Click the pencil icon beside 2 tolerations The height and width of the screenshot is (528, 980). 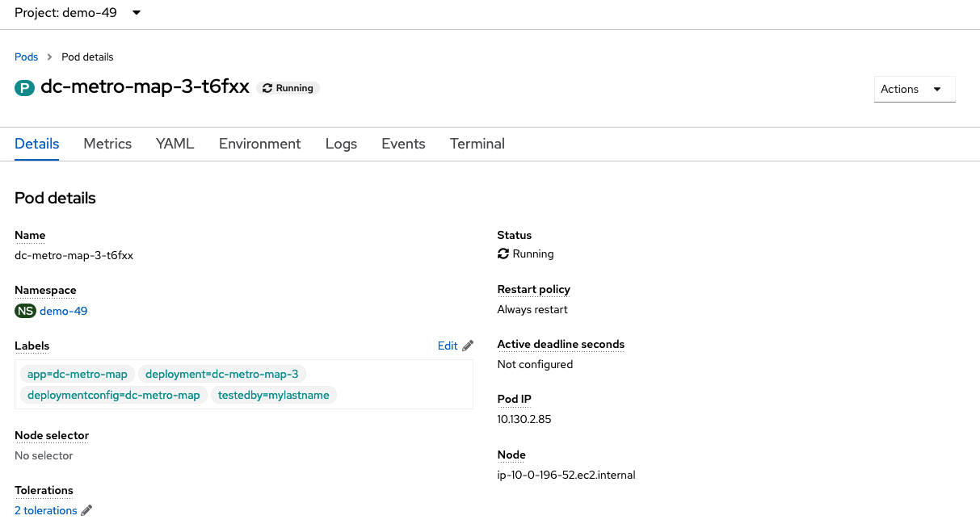click(x=86, y=510)
